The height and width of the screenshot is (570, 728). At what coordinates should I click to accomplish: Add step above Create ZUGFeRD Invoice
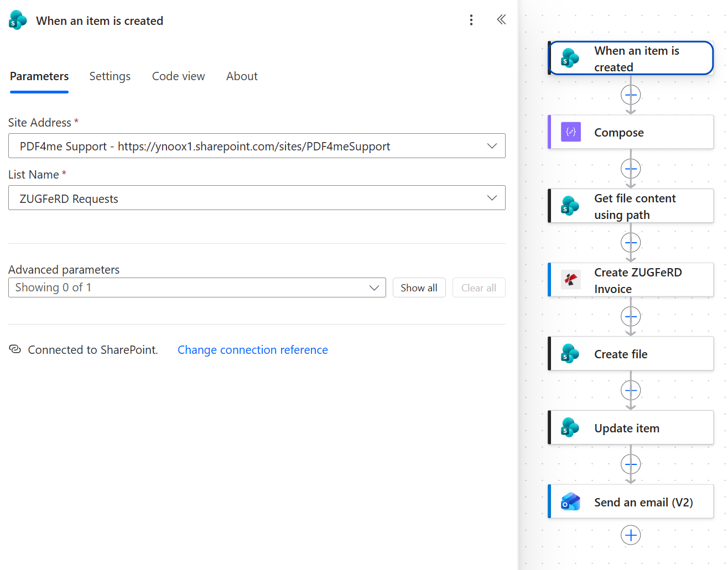tap(631, 243)
